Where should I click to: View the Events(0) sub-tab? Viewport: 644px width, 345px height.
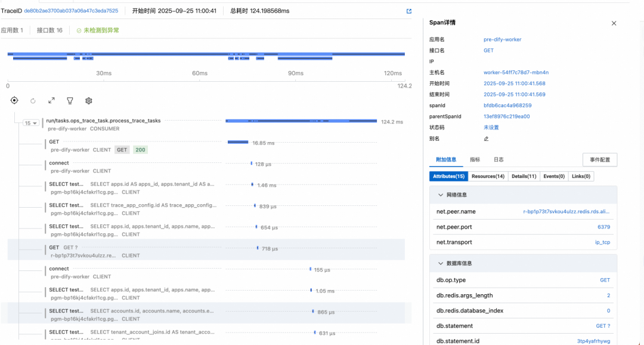point(555,177)
